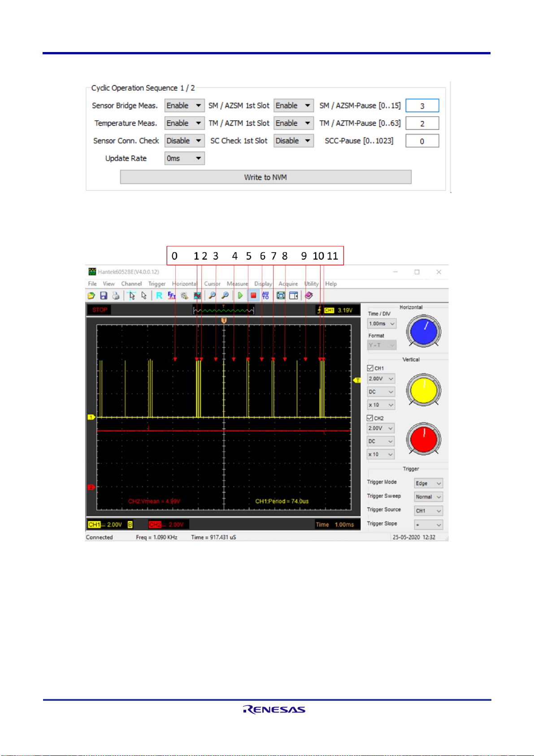The width and height of the screenshot is (534, 756).
Task: Open the Trigger menu
Action: click(157, 284)
